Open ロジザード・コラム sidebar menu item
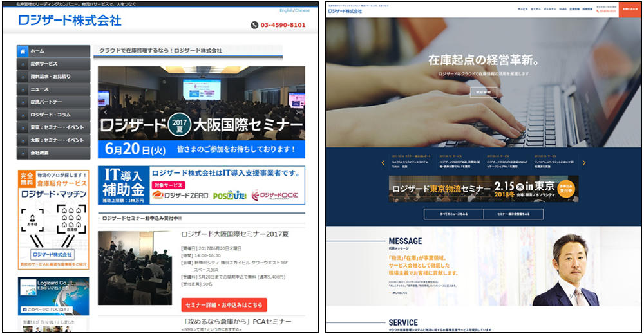This screenshot has width=644, height=334. (x=53, y=115)
